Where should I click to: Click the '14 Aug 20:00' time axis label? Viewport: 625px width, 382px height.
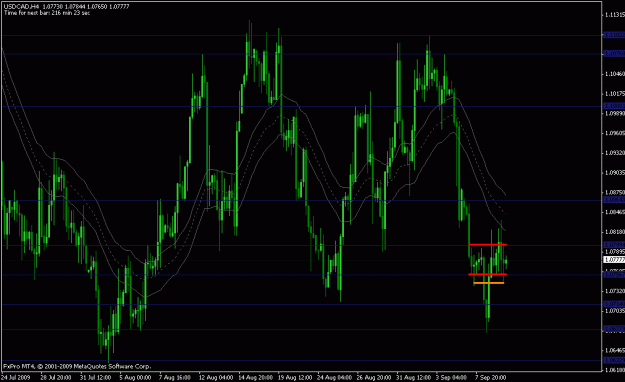coord(256,377)
